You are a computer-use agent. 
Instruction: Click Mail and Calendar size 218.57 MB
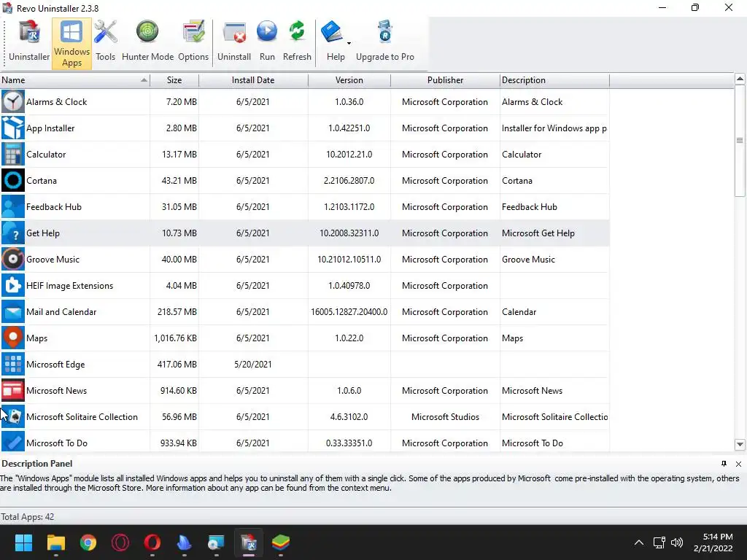(x=177, y=312)
